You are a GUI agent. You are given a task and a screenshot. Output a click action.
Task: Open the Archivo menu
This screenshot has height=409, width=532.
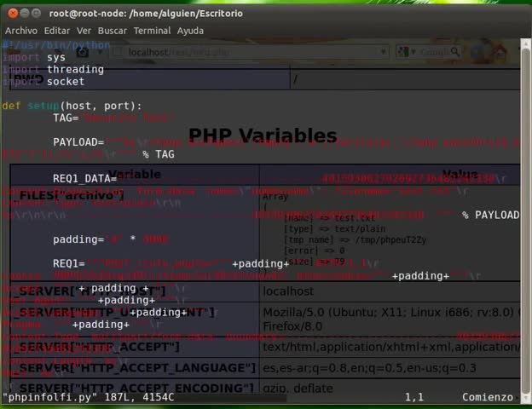(21, 31)
